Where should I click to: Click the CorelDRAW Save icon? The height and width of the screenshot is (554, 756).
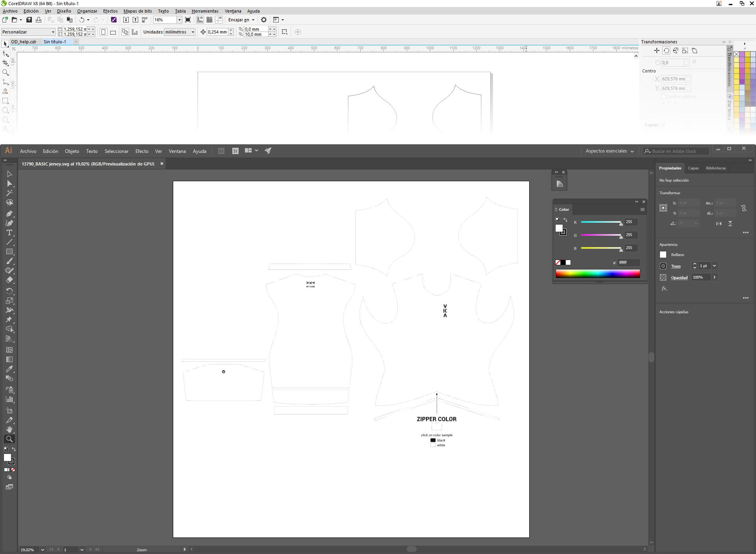pyautogui.click(x=29, y=20)
